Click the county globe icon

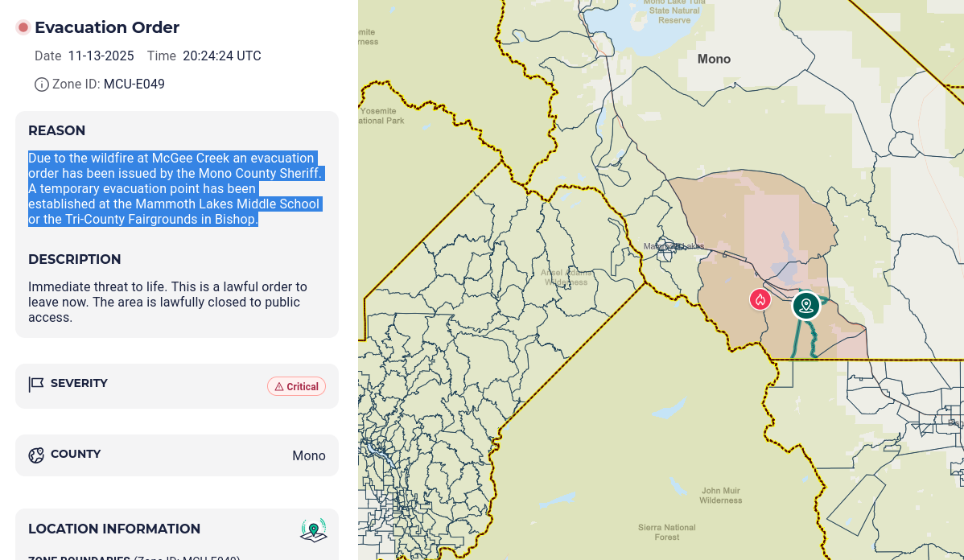click(x=36, y=455)
